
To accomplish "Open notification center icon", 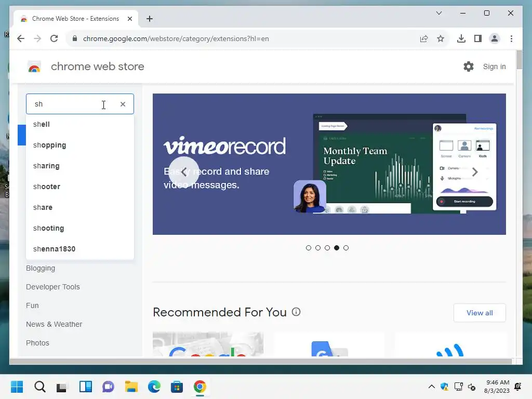I will (x=518, y=387).
